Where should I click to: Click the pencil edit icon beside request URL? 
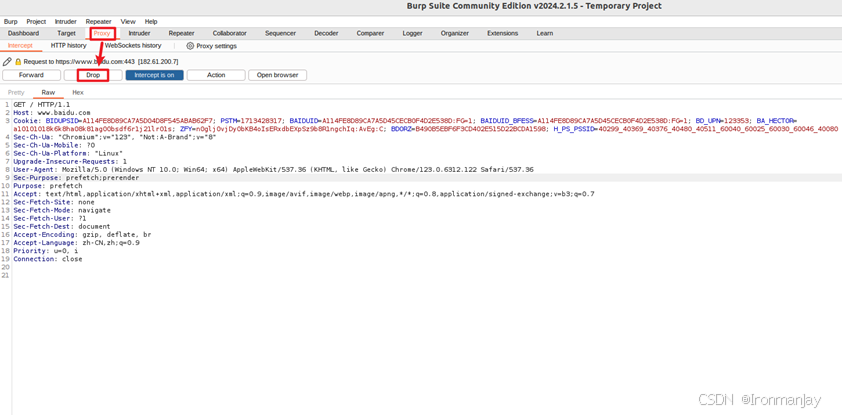pyautogui.click(x=7, y=62)
